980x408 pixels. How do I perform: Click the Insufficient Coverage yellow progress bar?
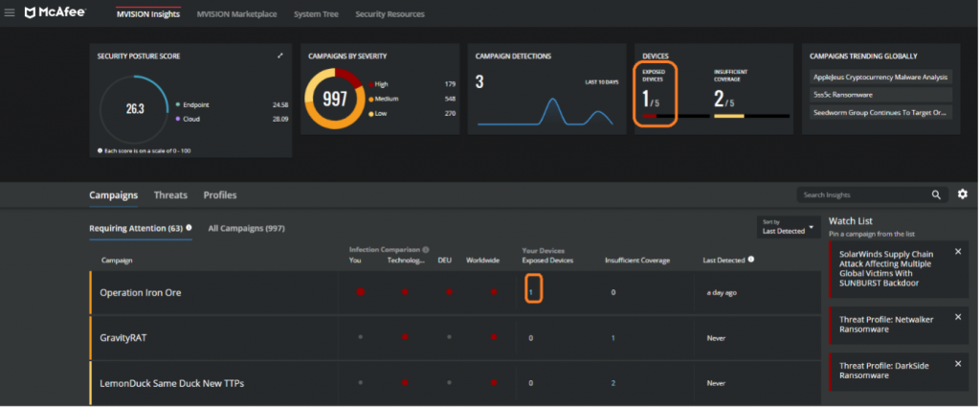click(x=728, y=116)
